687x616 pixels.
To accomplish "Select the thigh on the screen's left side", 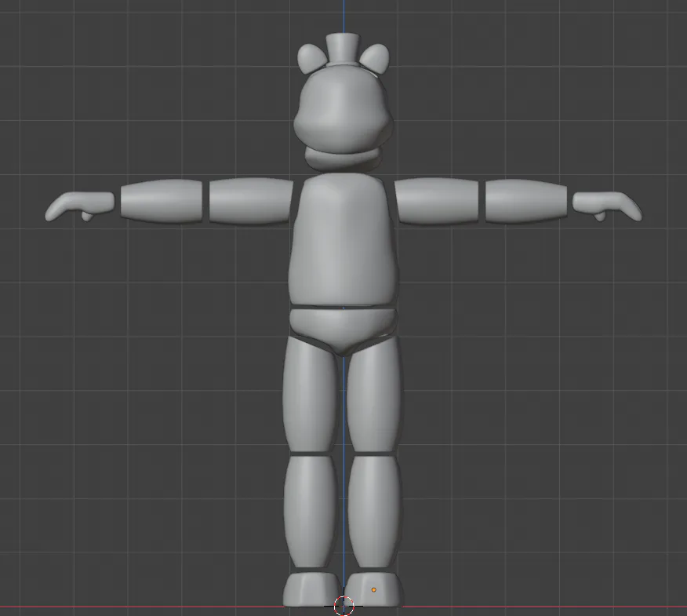I will [311, 395].
